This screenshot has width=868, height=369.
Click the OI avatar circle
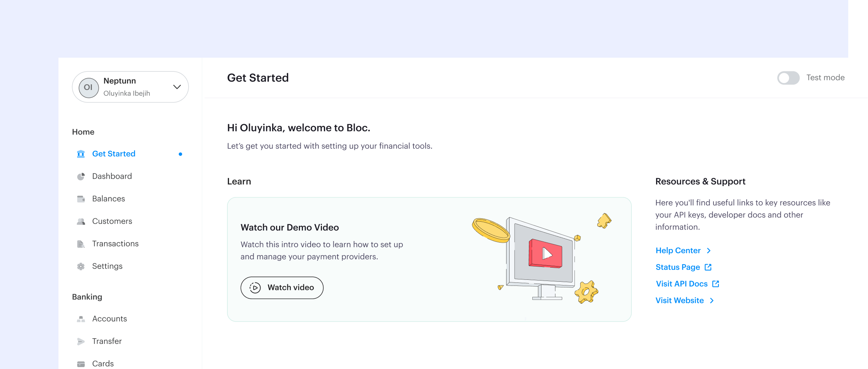(88, 87)
